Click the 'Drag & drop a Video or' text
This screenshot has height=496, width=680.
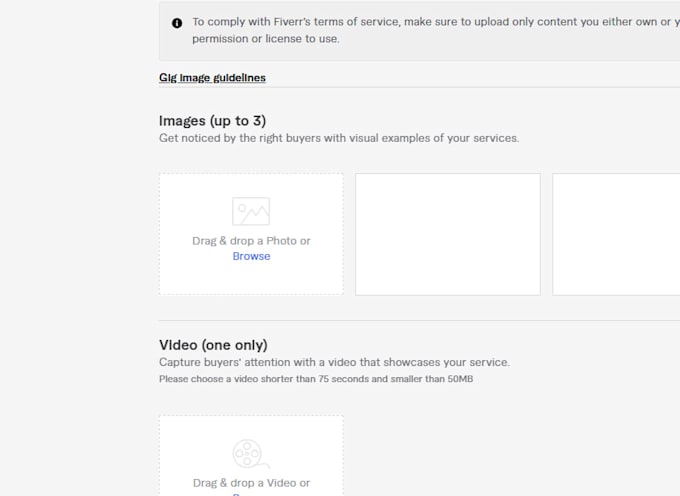(251, 483)
